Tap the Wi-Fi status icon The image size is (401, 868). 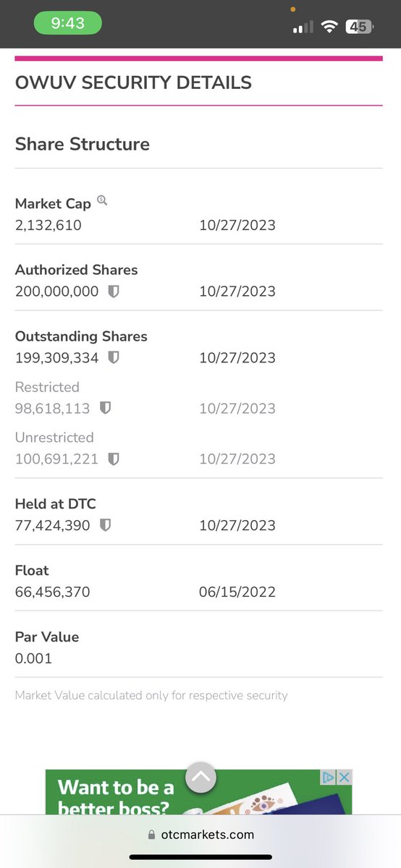click(x=330, y=27)
